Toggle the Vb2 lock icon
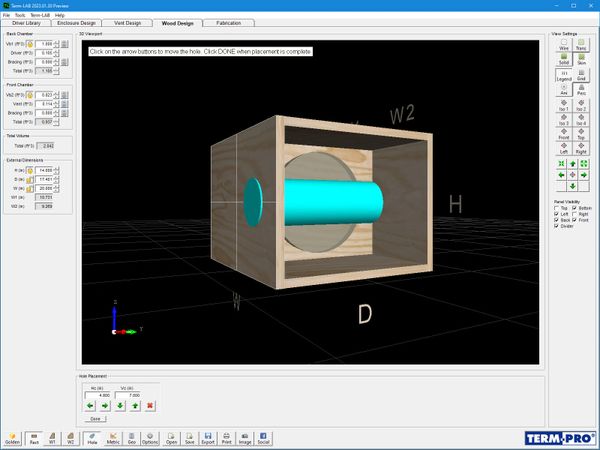Screen dimensions: 600x450 30,95
